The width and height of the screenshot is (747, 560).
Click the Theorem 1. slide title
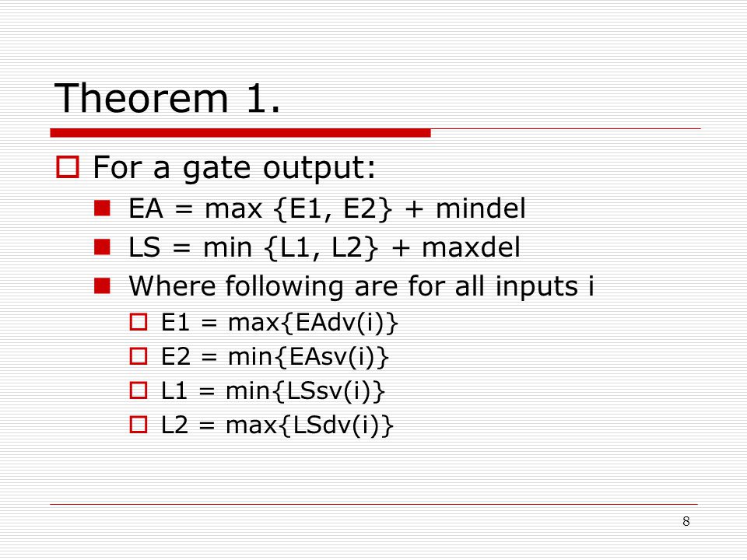click(x=167, y=98)
